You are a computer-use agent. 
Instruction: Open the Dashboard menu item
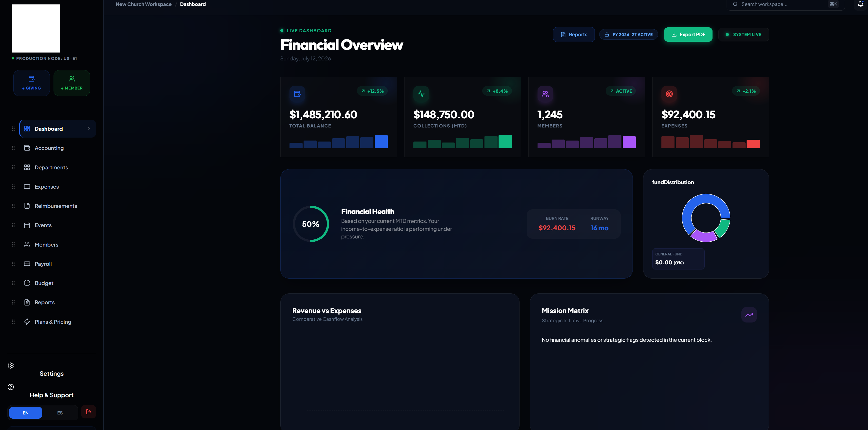pyautogui.click(x=58, y=129)
